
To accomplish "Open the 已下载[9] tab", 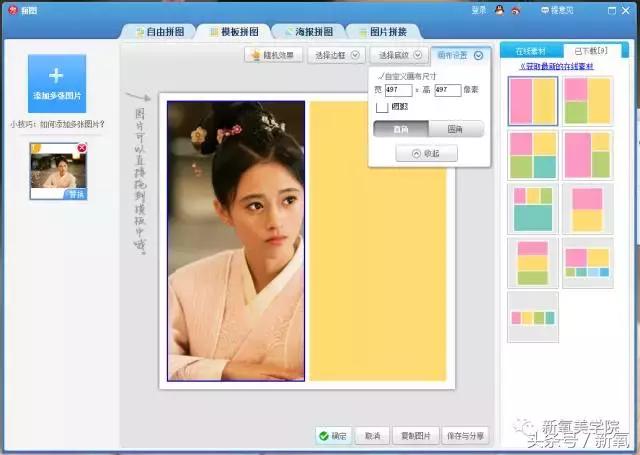I will pos(591,51).
